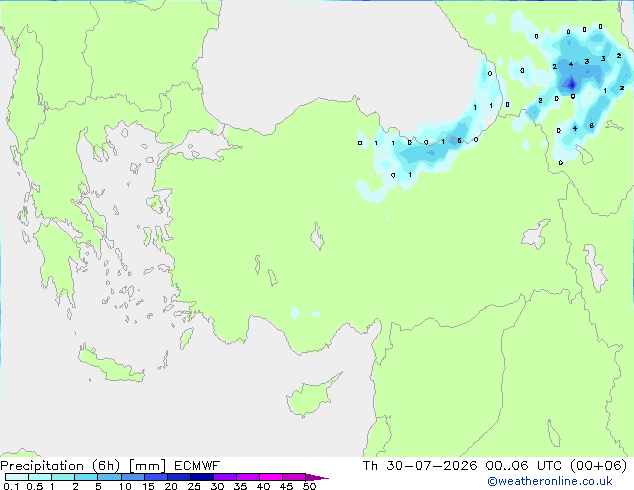The height and width of the screenshot is (490, 634).
Task: Click the "10" legend scale label
Action: click(x=125, y=486)
